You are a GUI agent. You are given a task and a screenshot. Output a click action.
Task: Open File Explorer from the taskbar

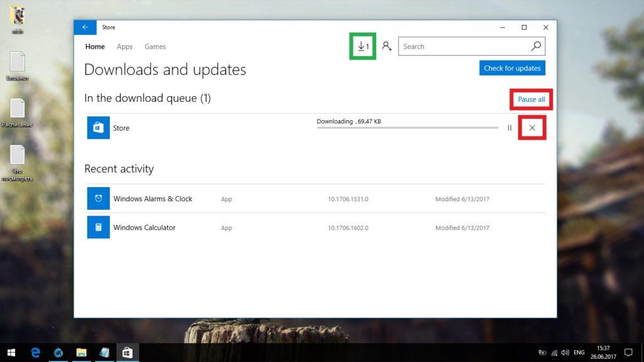click(x=81, y=353)
